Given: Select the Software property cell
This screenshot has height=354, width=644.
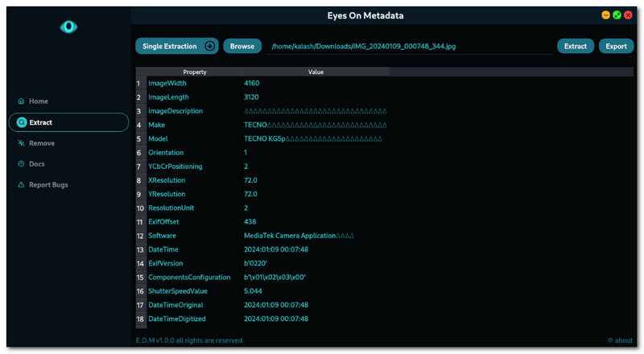Looking at the screenshot, I should click(194, 236).
